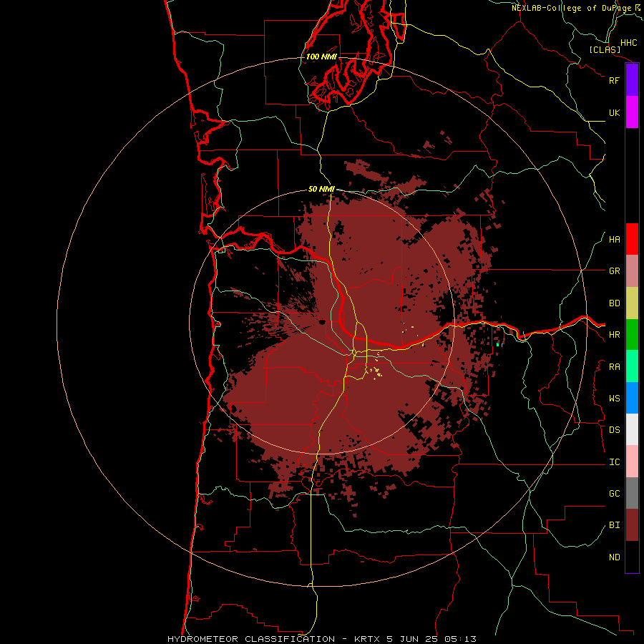Click the 100 NMI range ring label
644x644 pixels.
[321, 57]
